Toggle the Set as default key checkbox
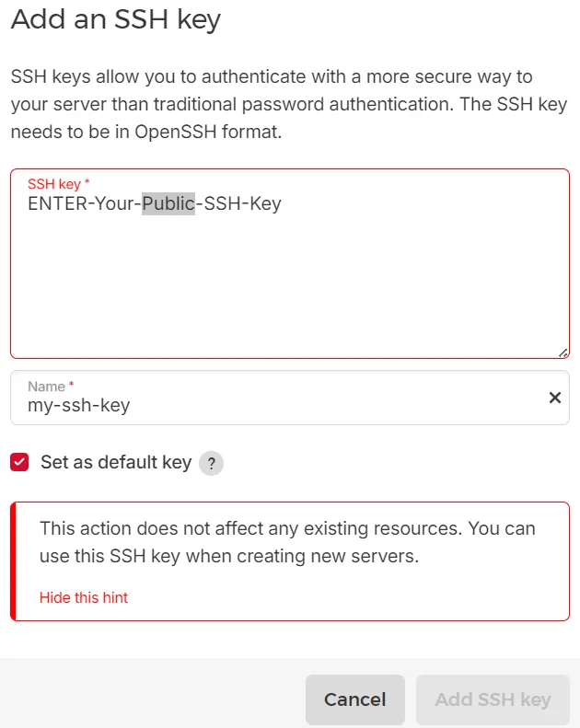Screen dimensions: 580x728 (20, 462)
